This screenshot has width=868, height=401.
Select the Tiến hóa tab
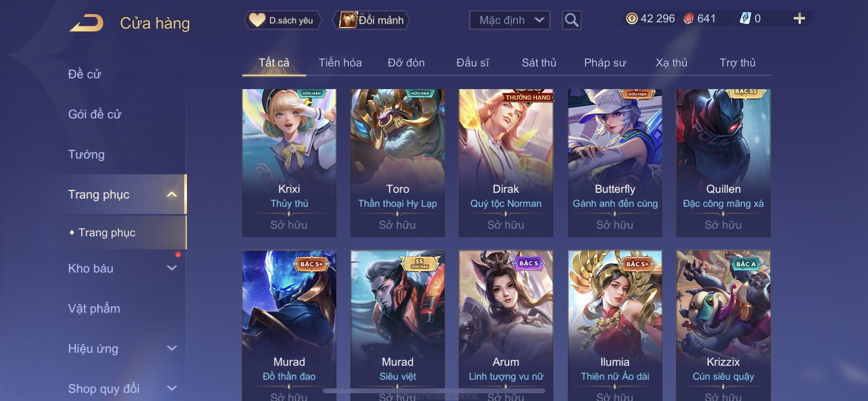(x=340, y=62)
